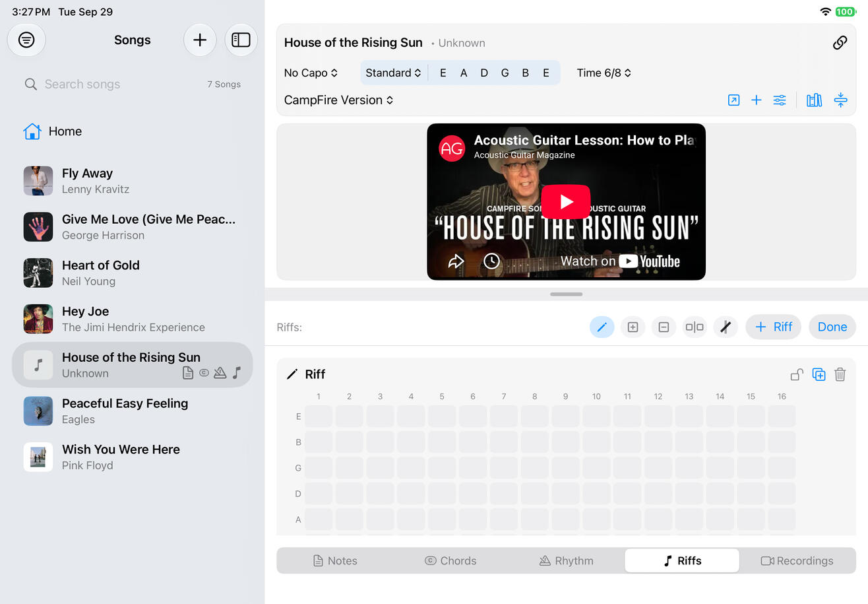Delete the riff with the trash icon
Viewport: 868px width, 604px height.
tap(840, 374)
